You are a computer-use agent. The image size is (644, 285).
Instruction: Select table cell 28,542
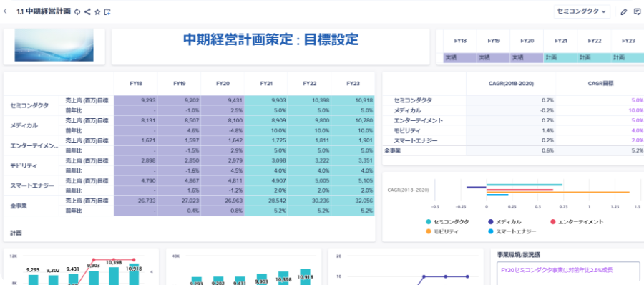tap(266, 201)
